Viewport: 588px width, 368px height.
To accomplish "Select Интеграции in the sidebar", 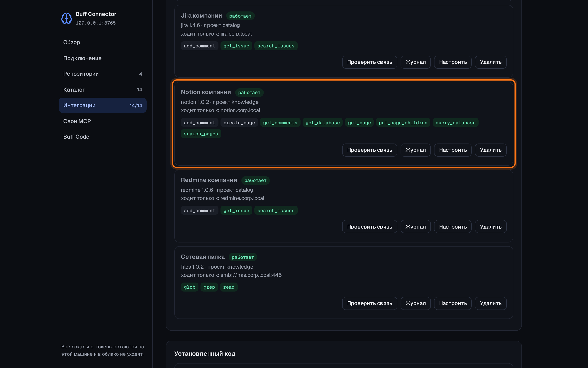I will pos(102,105).
